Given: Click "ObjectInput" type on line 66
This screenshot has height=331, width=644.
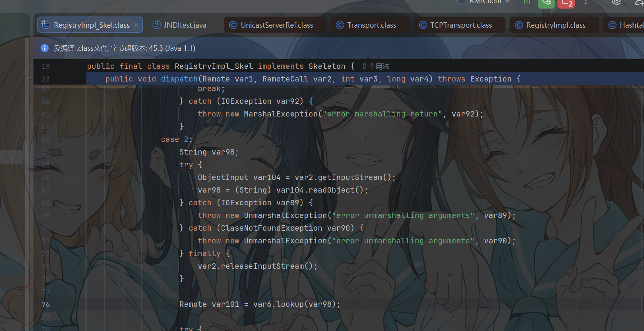Looking at the screenshot, I should click(x=223, y=178).
